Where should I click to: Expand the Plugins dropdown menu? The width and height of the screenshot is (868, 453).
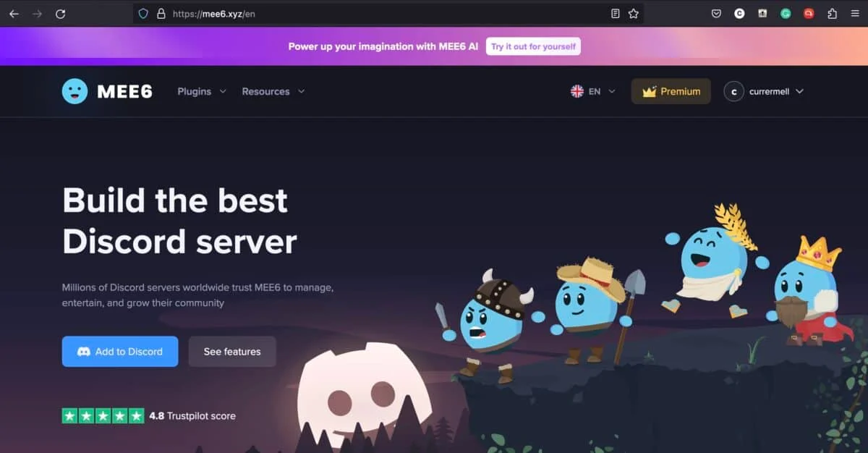[x=202, y=91]
